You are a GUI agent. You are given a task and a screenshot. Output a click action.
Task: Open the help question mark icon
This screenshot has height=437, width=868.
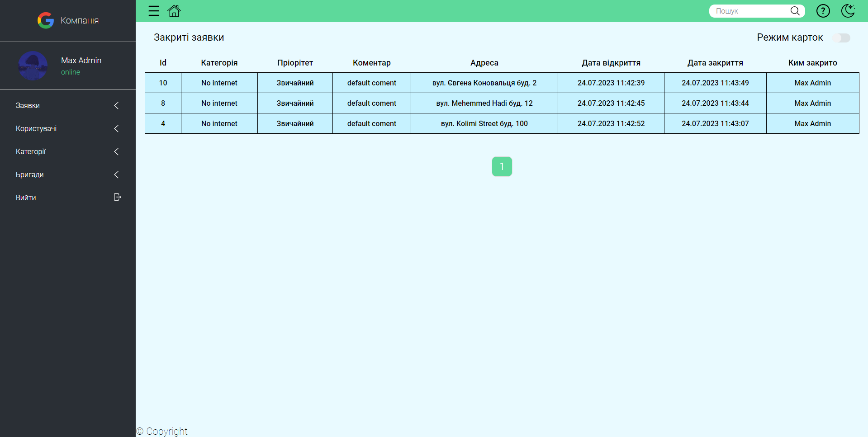[823, 11]
